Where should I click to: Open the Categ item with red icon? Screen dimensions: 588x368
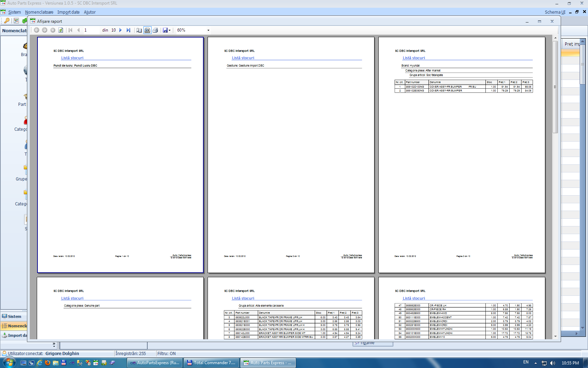(x=21, y=125)
